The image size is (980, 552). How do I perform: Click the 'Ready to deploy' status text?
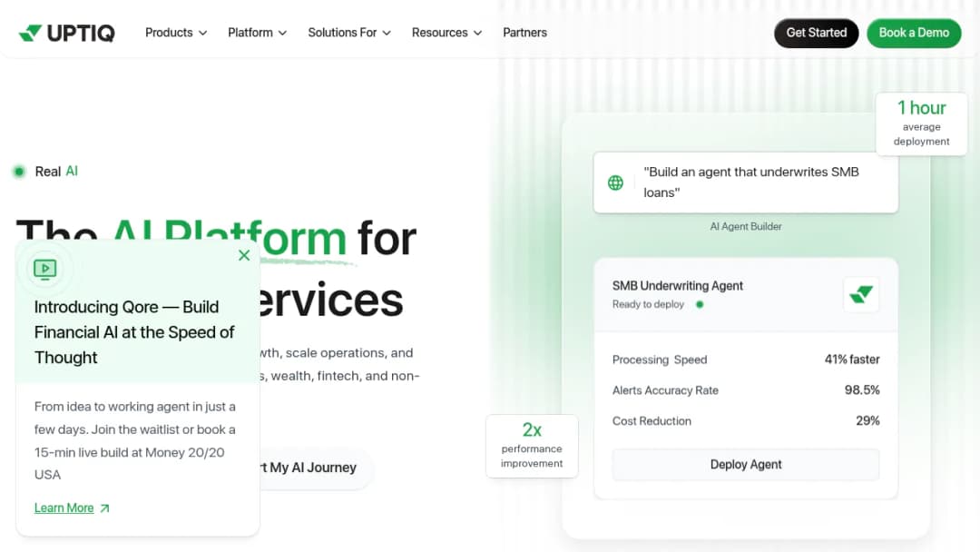pyautogui.click(x=648, y=304)
